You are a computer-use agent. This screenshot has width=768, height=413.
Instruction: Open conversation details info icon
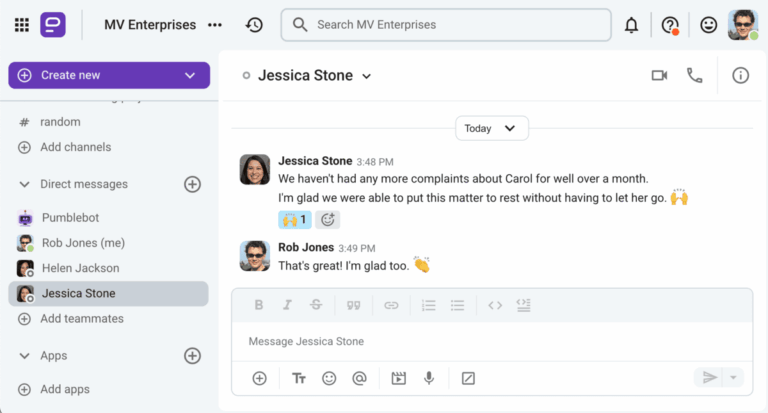coord(740,75)
